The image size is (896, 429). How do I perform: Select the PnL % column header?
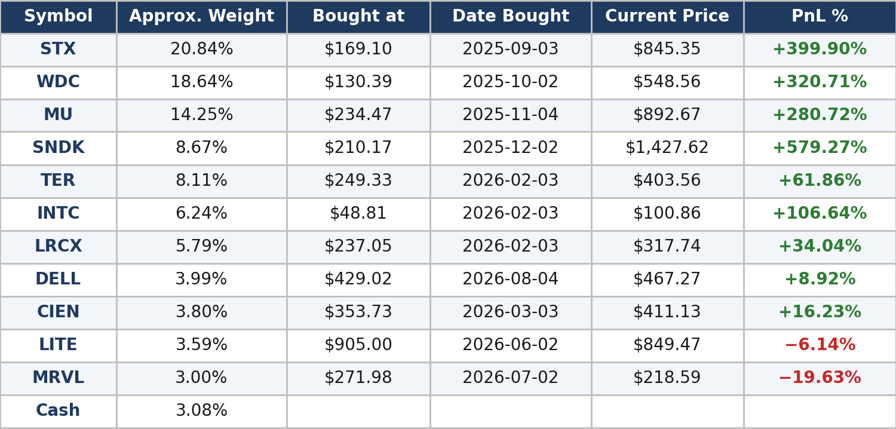820,17
